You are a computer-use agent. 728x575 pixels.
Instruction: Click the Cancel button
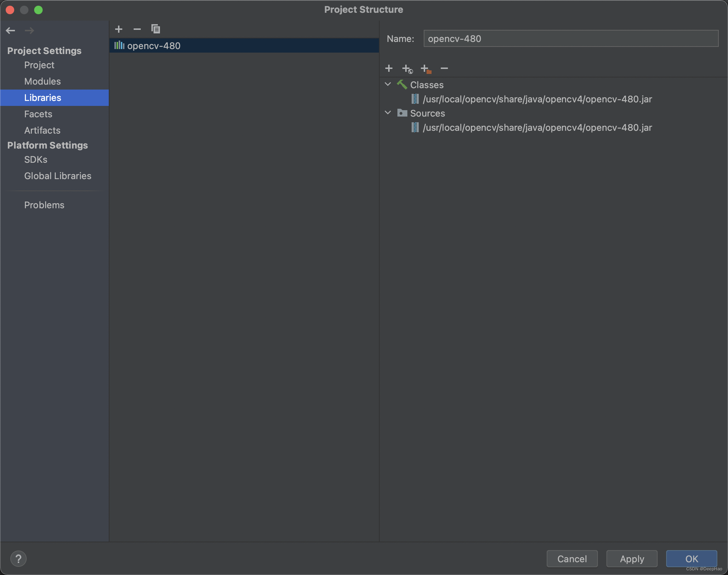572,559
